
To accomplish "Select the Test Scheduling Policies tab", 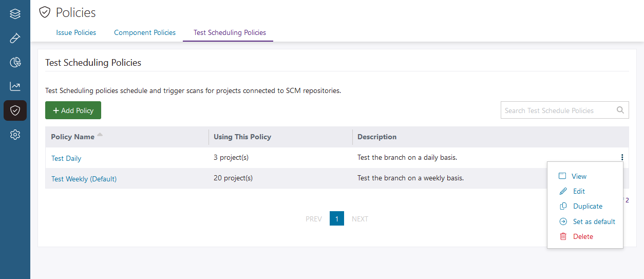I will pos(230,32).
